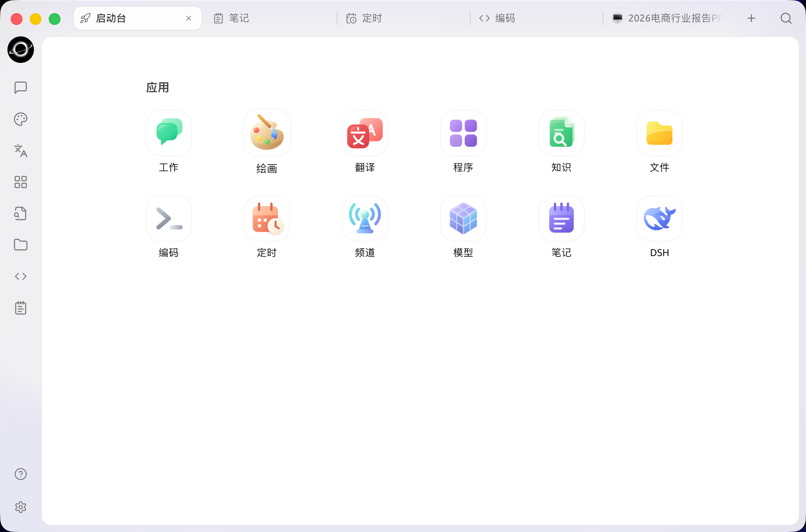Open the 定时 calendar clock app
The image size is (806, 532).
(x=267, y=218)
